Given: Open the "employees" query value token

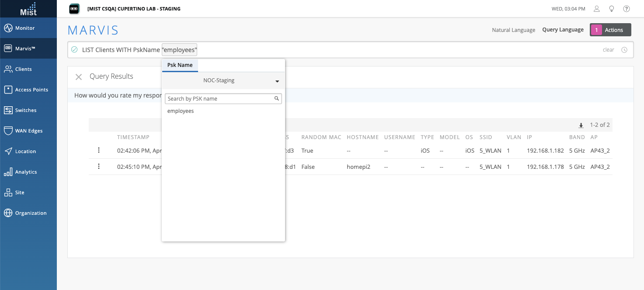Looking at the screenshot, I should point(179,50).
